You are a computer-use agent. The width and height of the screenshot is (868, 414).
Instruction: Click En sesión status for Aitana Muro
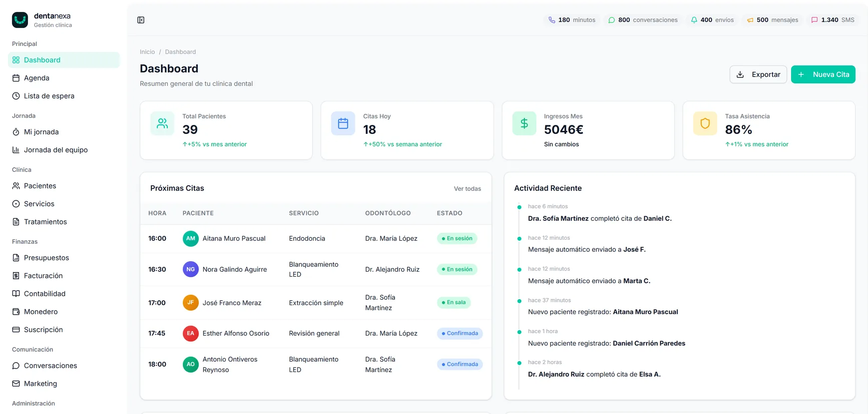[457, 239]
